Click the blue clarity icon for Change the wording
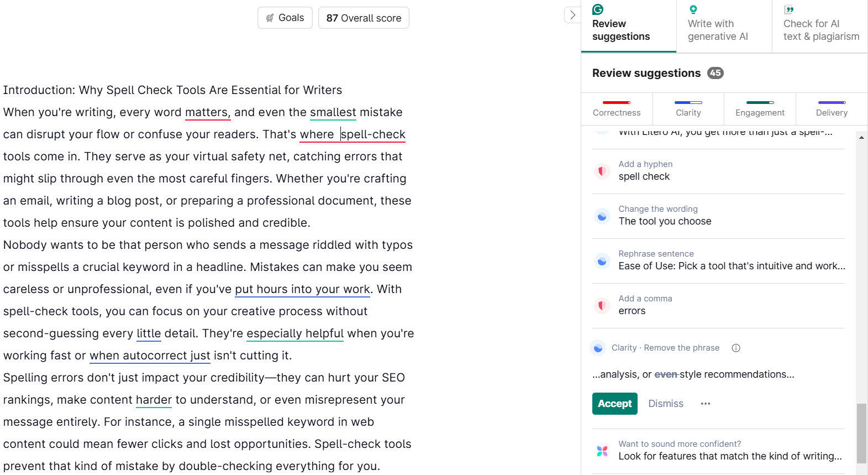The height and width of the screenshot is (475, 868). pyautogui.click(x=602, y=216)
